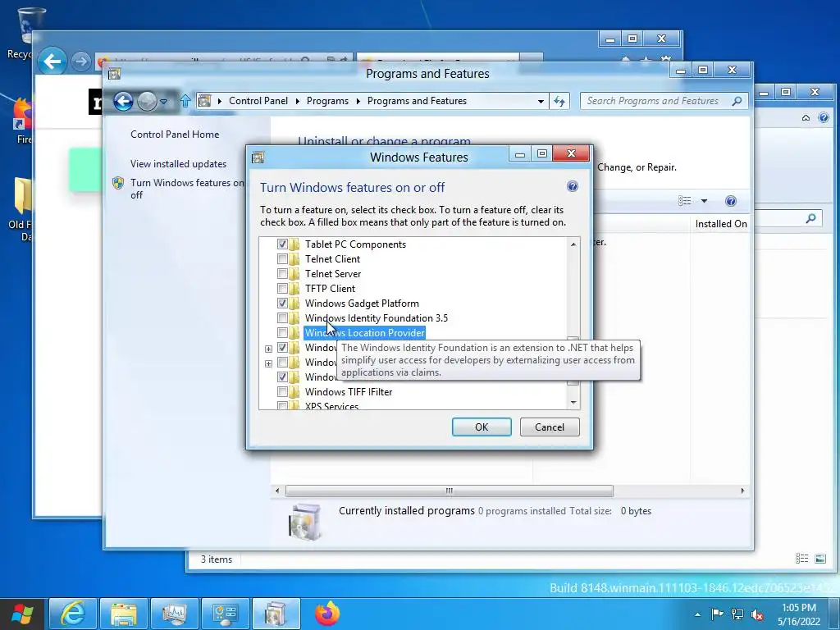The width and height of the screenshot is (840, 630).
Task: Click installed programs icon in details pane
Action: tap(305, 521)
